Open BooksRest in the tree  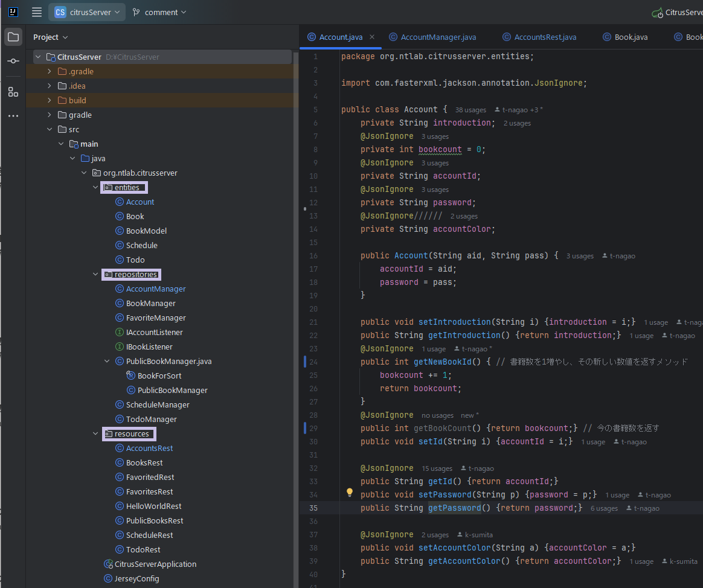[x=144, y=462]
